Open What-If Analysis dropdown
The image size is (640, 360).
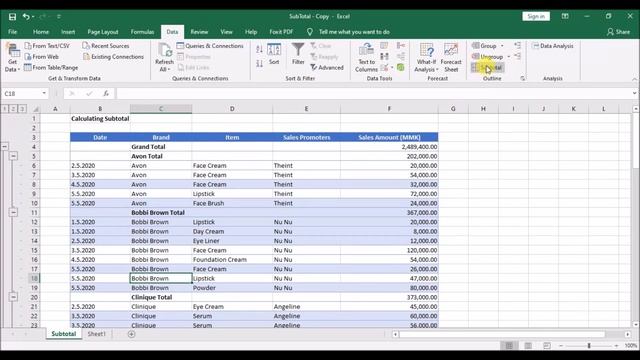[427, 58]
